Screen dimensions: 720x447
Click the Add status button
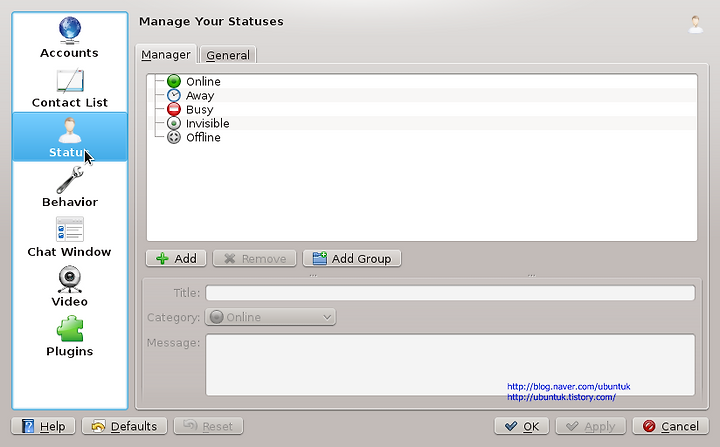tap(176, 259)
